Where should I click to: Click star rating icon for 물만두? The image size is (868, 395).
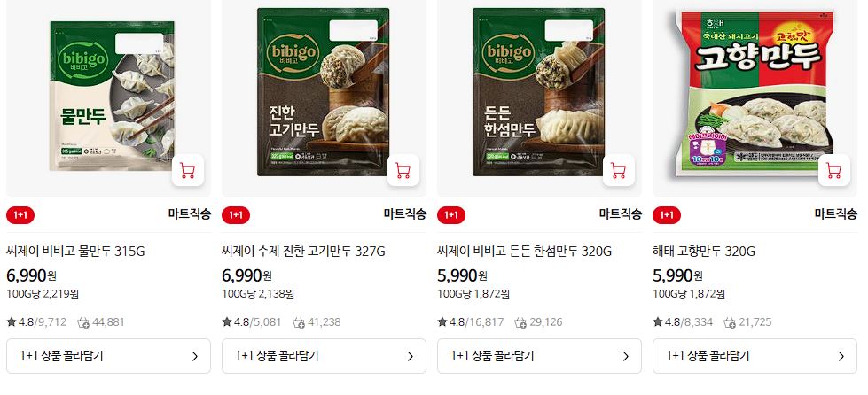click(11, 322)
